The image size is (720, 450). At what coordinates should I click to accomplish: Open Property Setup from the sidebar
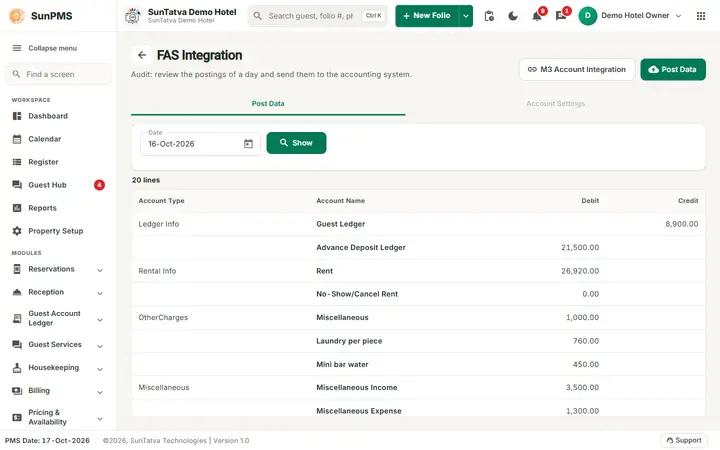[56, 231]
